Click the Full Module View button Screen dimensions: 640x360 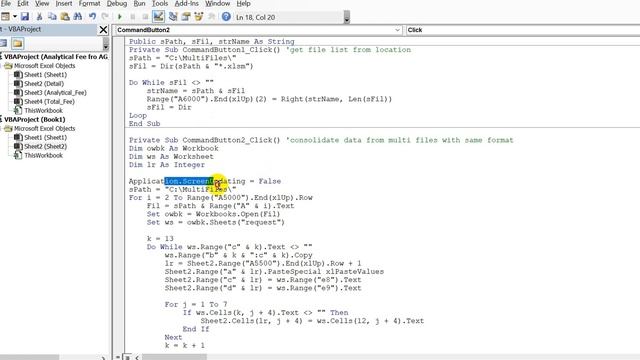tap(127, 357)
